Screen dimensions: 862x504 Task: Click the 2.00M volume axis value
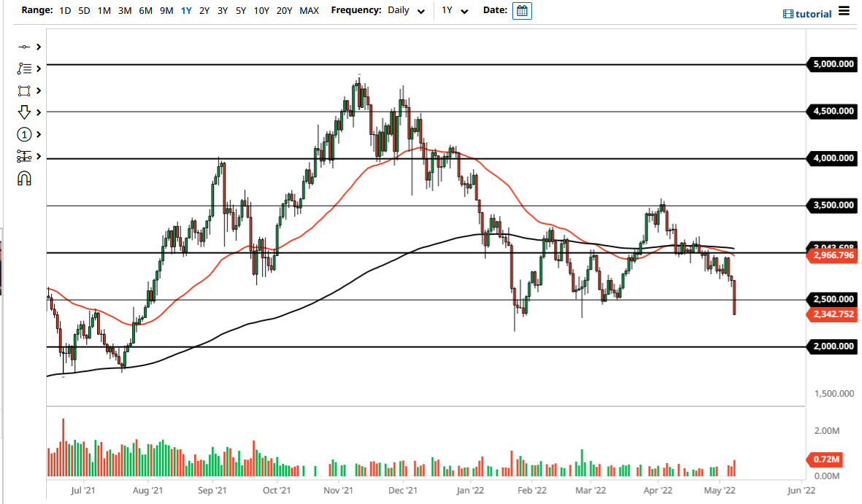[x=827, y=431]
